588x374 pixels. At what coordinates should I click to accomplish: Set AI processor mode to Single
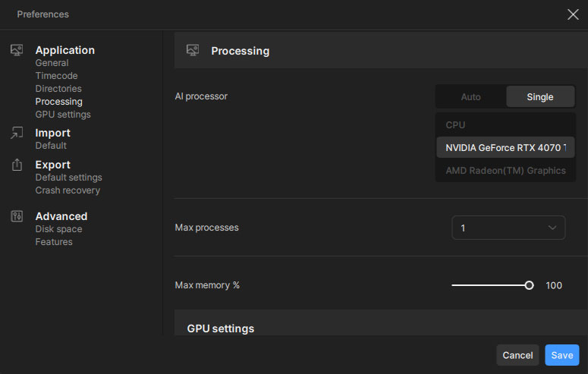point(540,97)
